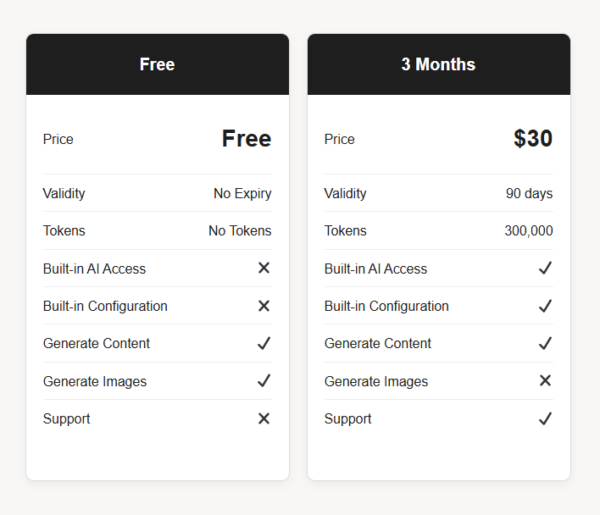Click the large Free price text
Image resolution: width=600 pixels, height=515 pixels.
pos(246,139)
